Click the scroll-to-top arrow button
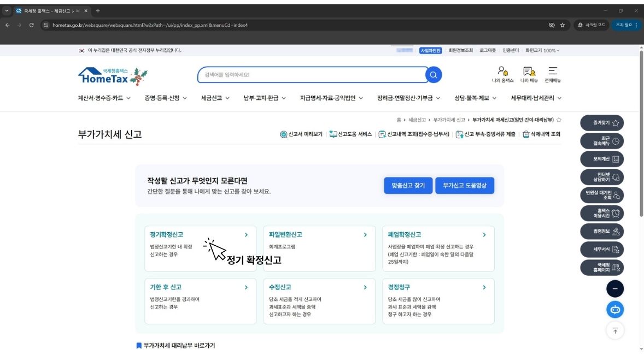Image resolution: width=644 pixels, height=355 pixels. point(615,330)
